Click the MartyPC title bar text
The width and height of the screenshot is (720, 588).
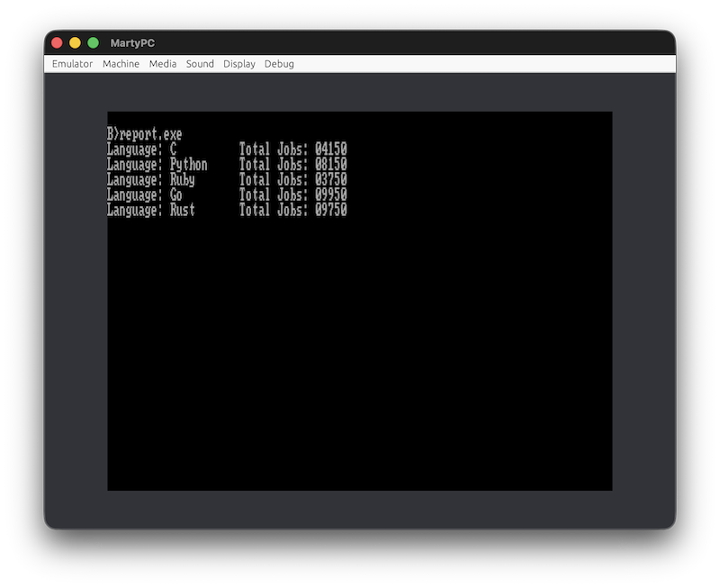click(132, 43)
